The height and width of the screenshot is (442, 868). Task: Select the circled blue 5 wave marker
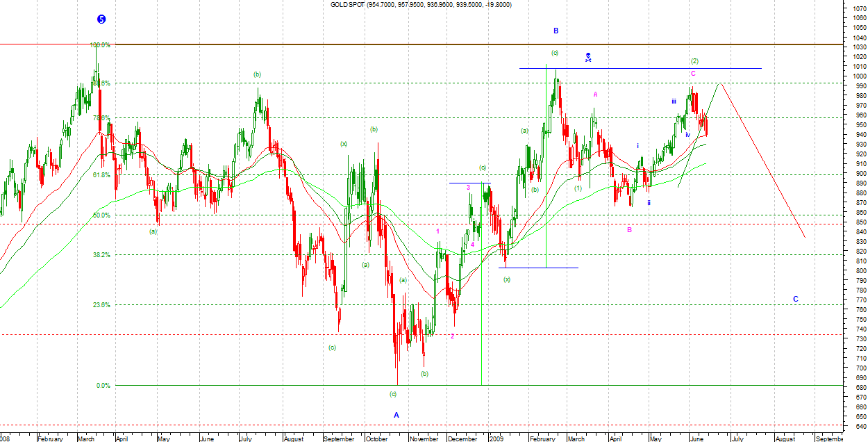click(x=101, y=19)
